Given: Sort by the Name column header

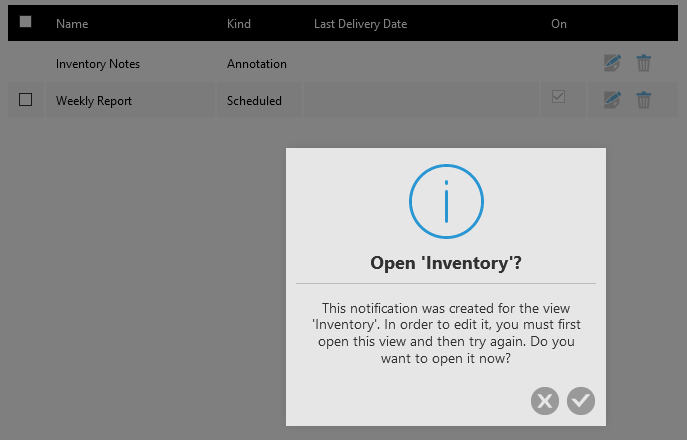Looking at the screenshot, I should coord(72,24).
